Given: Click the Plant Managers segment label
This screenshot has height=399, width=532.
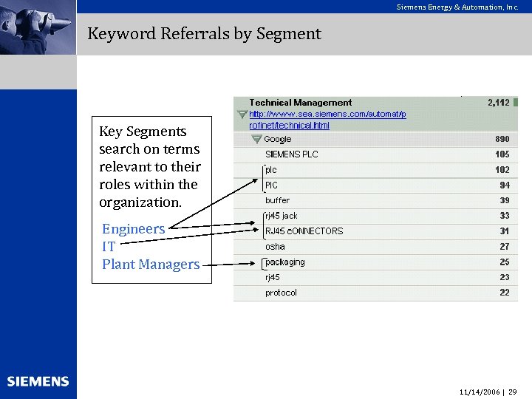Looking at the screenshot, I should click(151, 265).
